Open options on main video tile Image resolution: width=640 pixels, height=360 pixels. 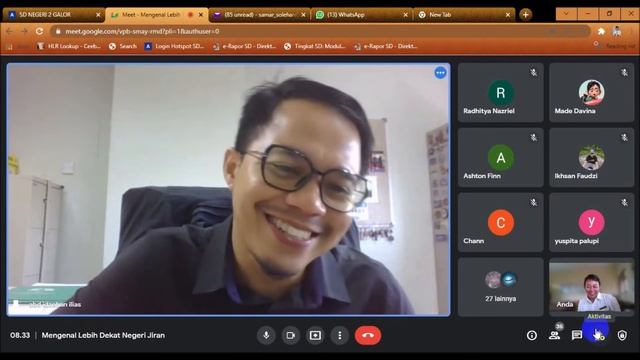440,73
